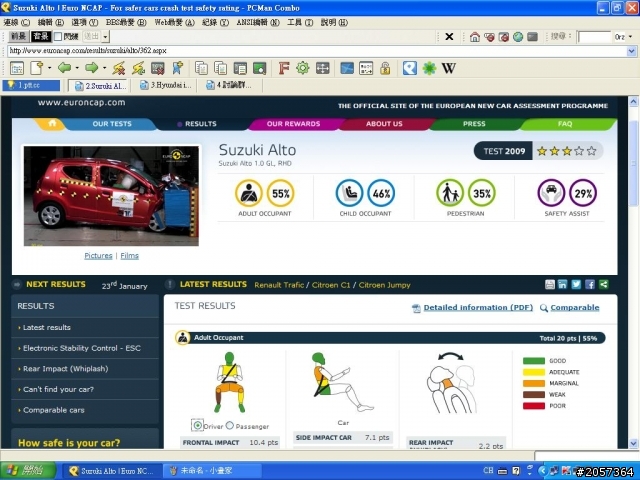The height and width of the screenshot is (480, 640).
Task: Expand the new page icon dropdown arrow
Action: [50, 68]
